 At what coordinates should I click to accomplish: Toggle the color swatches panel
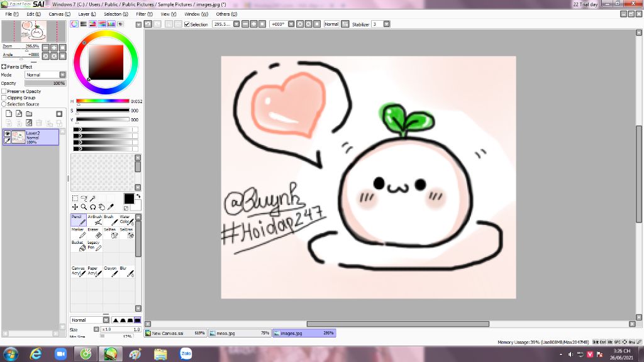111,25
